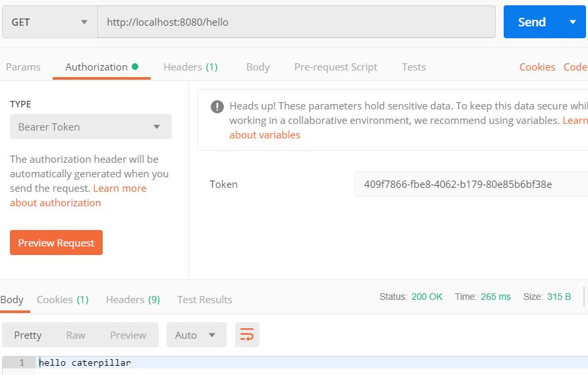Click the heads-up exclamation info icon
This screenshot has height=375, width=588.
coord(217,106)
